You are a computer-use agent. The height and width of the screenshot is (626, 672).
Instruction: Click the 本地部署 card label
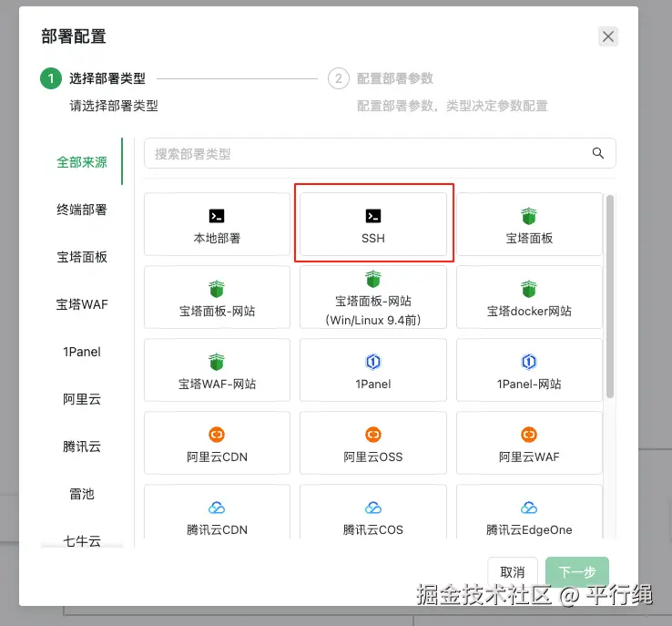tap(217, 238)
